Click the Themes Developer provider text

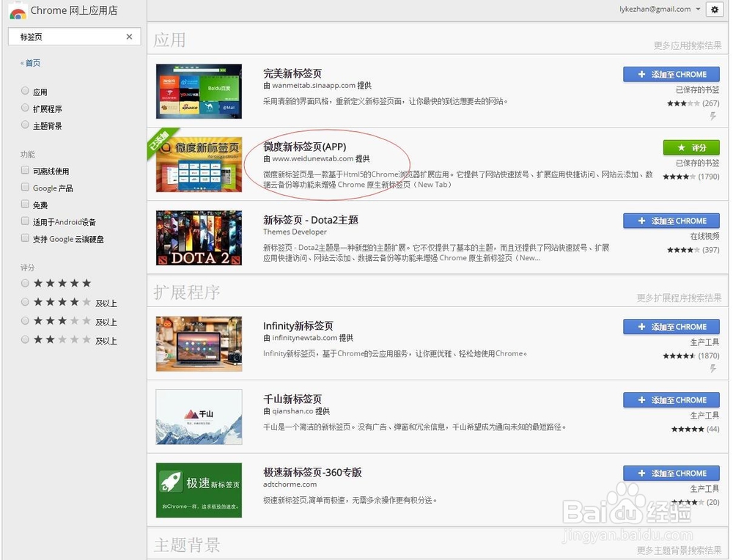click(x=295, y=232)
